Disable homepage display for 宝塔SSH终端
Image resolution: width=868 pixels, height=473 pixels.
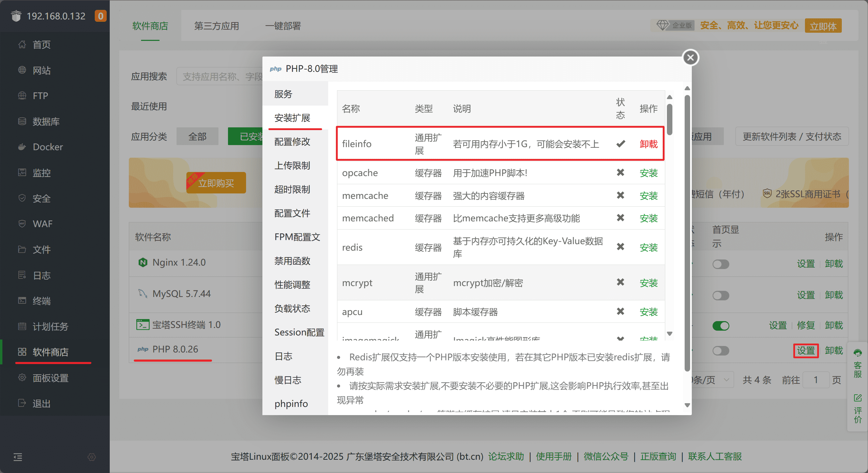click(x=720, y=326)
